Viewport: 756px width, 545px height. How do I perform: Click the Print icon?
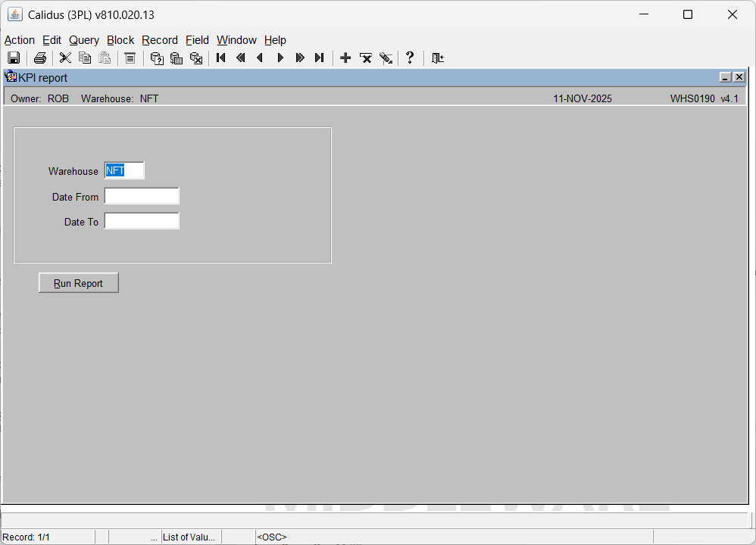[40, 58]
